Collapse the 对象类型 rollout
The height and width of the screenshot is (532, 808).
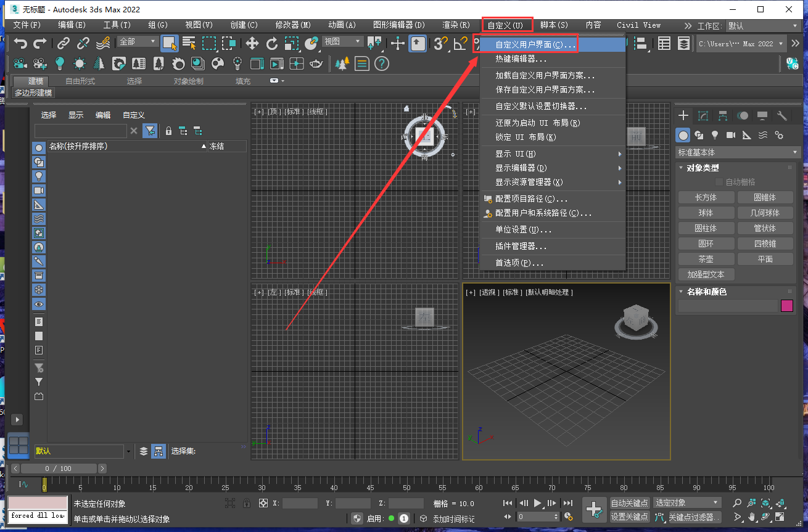[702, 168]
